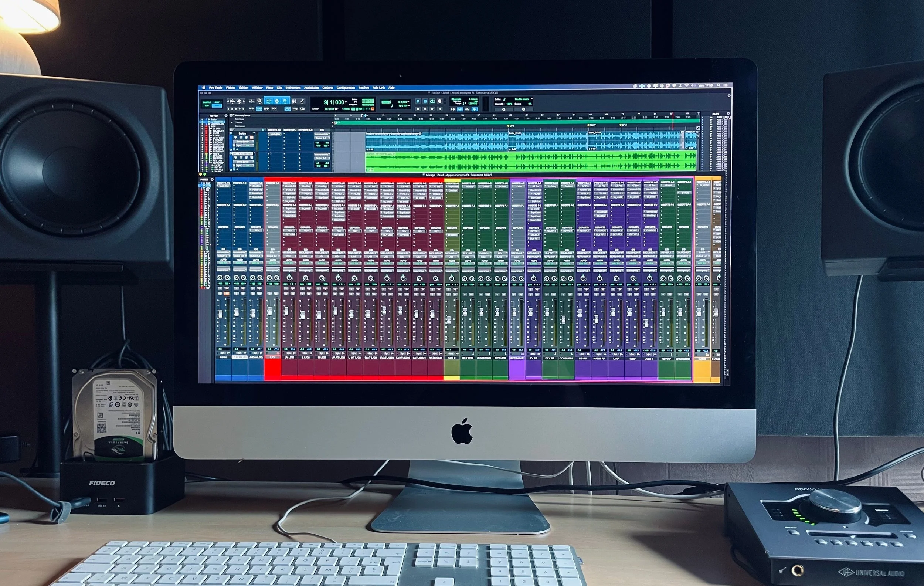
Task: Select the Scrubber speaker tool
Action: click(x=294, y=101)
